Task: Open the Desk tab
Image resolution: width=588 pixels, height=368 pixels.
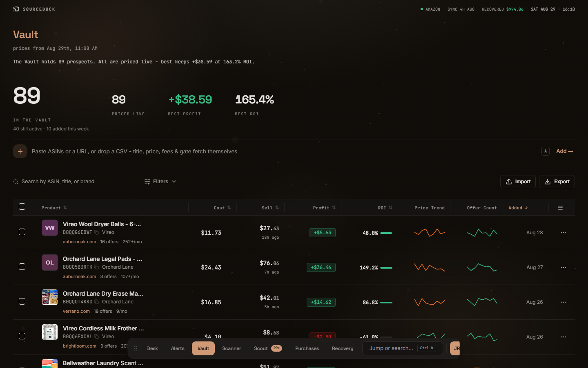Action: (152, 348)
